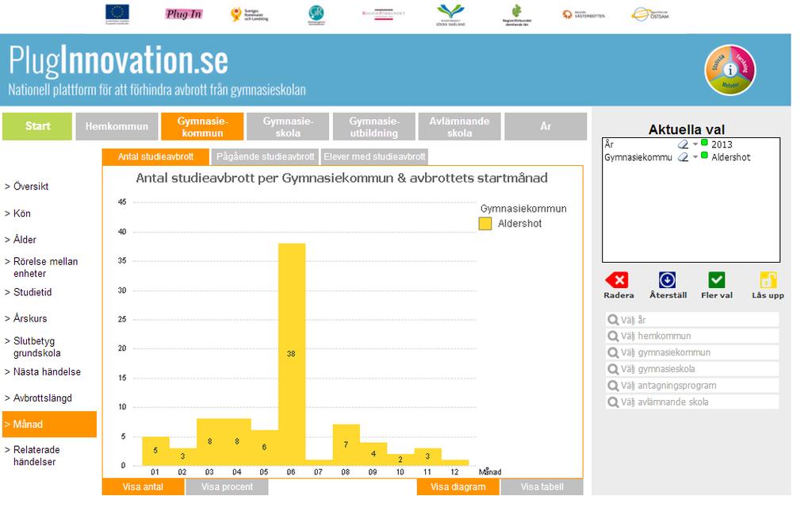
Task: Select the orange Gymnasiekommun tab
Action: tap(202, 126)
